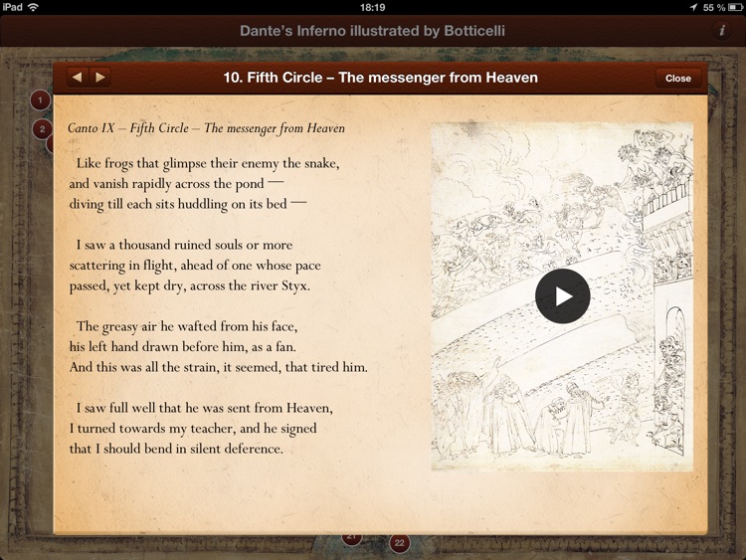Tap the location services arrow icon
746x560 pixels.
point(693,7)
